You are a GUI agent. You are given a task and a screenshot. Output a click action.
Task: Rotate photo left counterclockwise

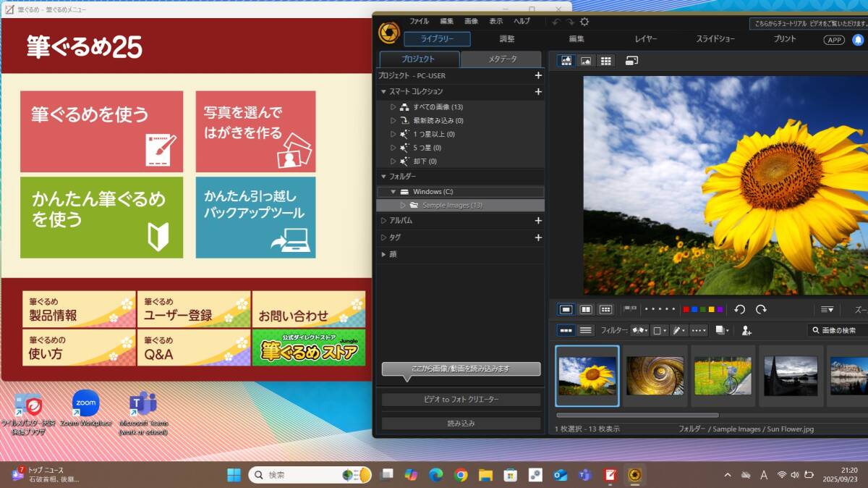pos(739,309)
